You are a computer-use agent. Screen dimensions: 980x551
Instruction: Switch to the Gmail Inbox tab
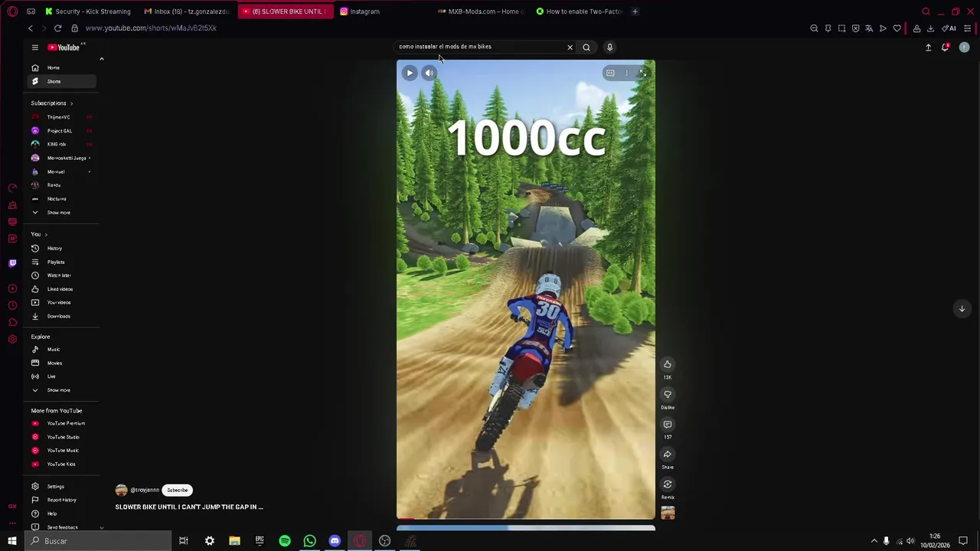pos(188,11)
